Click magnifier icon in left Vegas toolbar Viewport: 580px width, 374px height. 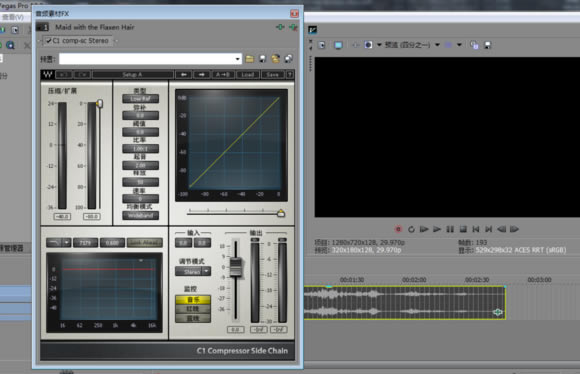(x=10, y=45)
